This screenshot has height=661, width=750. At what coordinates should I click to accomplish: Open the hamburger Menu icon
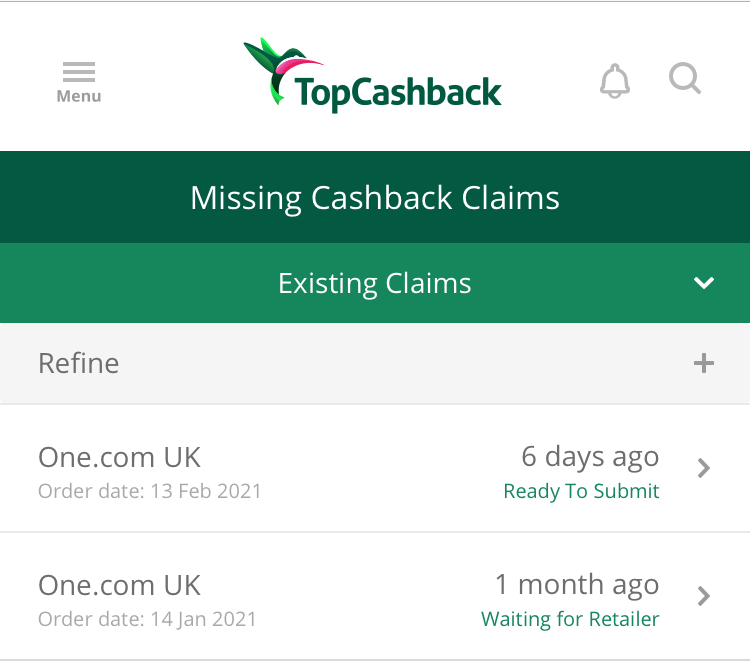78,73
